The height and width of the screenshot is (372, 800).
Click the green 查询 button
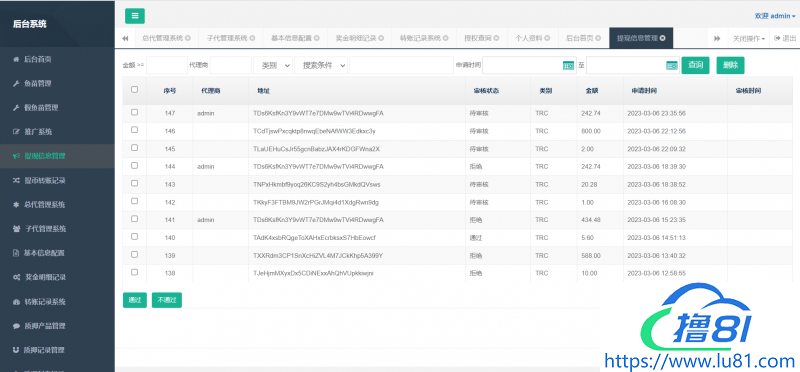[x=695, y=65]
